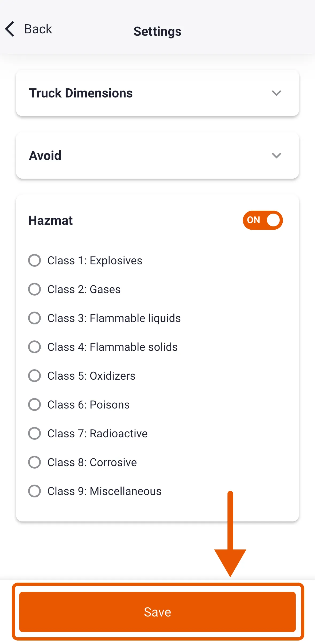Open the Truck Dimensions panel title
The height and width of the screenshot is (644, 315).
pyautogui.click(x=81, y=93)
